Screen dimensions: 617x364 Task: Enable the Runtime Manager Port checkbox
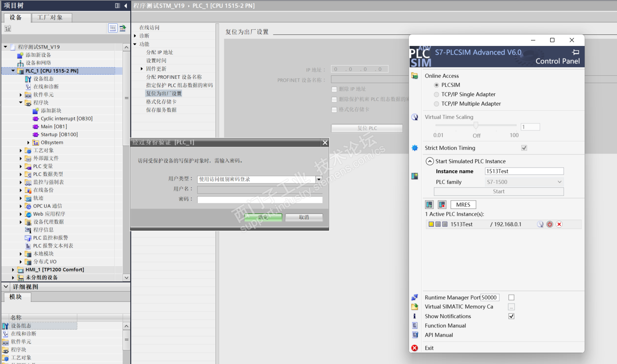point(511,298)
